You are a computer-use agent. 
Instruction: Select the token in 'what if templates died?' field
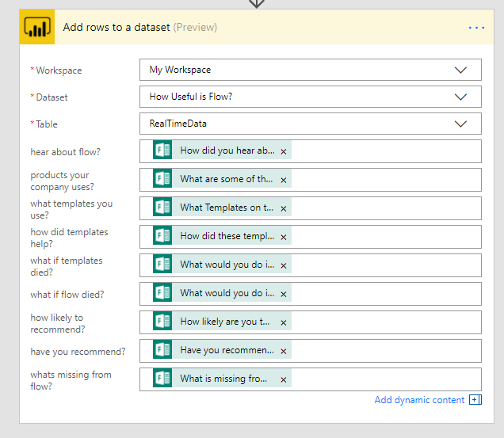pos(227,265)
